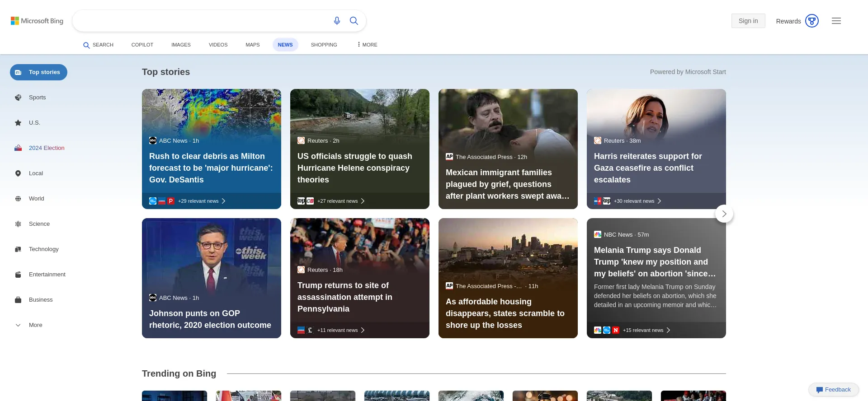Click the Top stories newspaper icon
Image resolution: width=868 pixels, height=401 pixels.
pyautogui.click(x=18, y=72)
